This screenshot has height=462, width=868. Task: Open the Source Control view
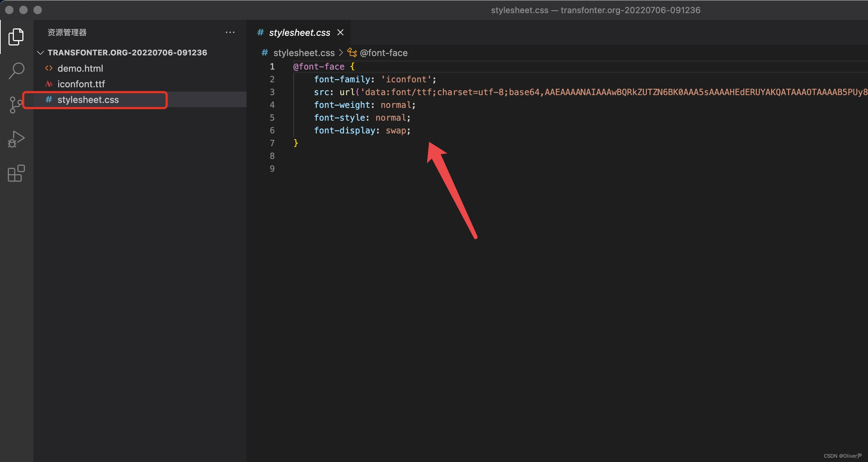(x=15, y=105)
